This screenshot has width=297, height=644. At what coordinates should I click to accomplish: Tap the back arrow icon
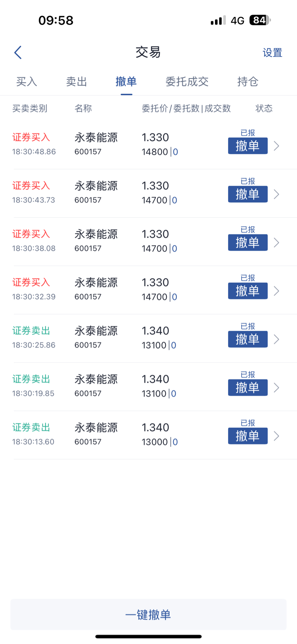click(18, 53)
